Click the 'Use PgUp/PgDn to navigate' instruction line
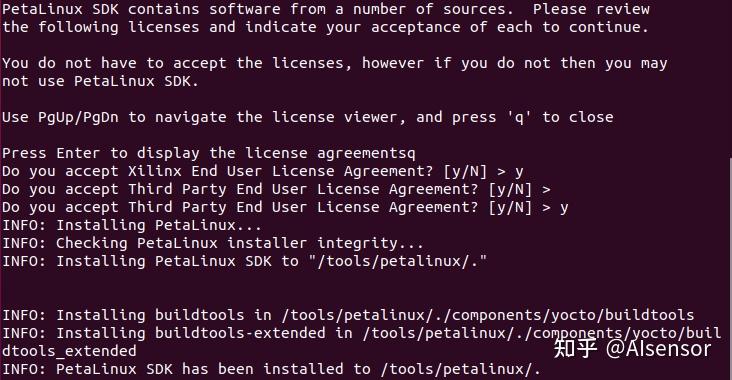732x380 pixels. pos(308,117)
